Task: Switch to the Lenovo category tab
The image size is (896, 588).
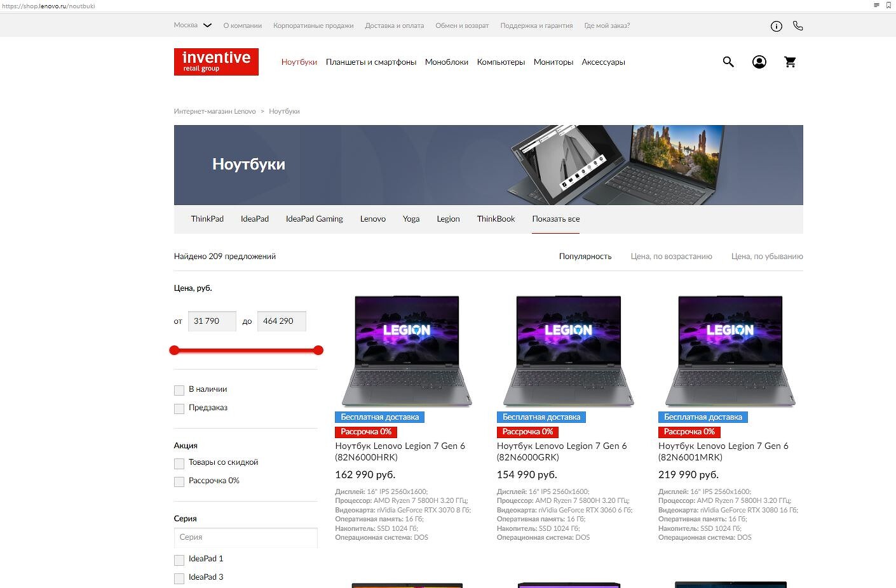Action: 373,219
